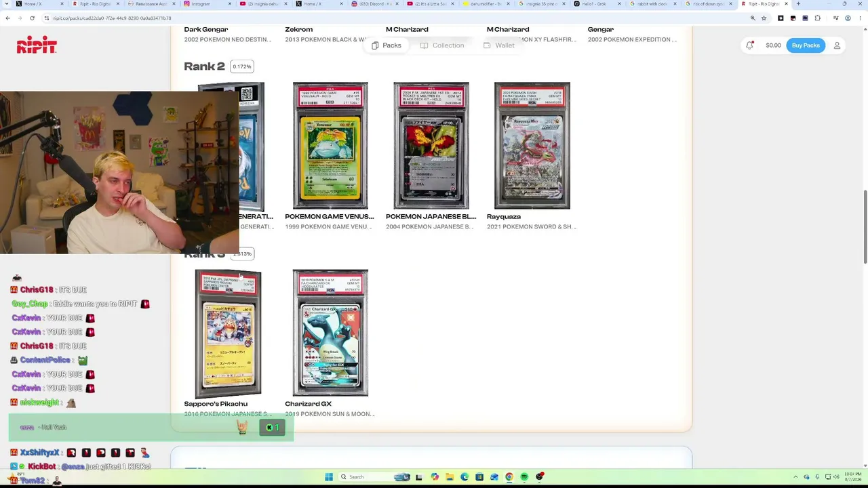Click the Zekrom card title

[299, 30]
